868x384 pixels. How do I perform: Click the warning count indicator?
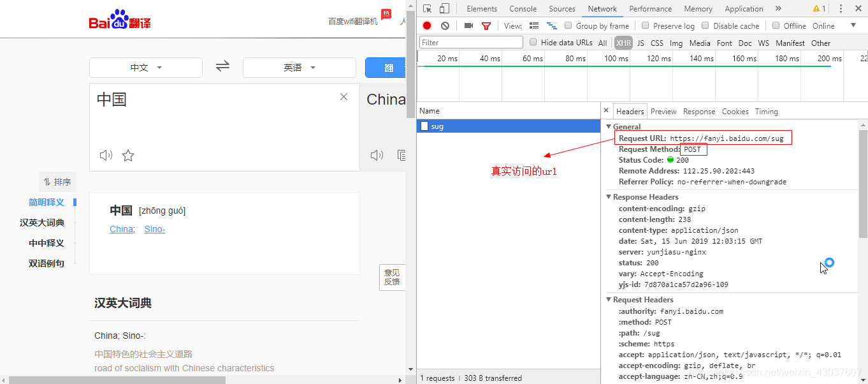tap(819, 9)
